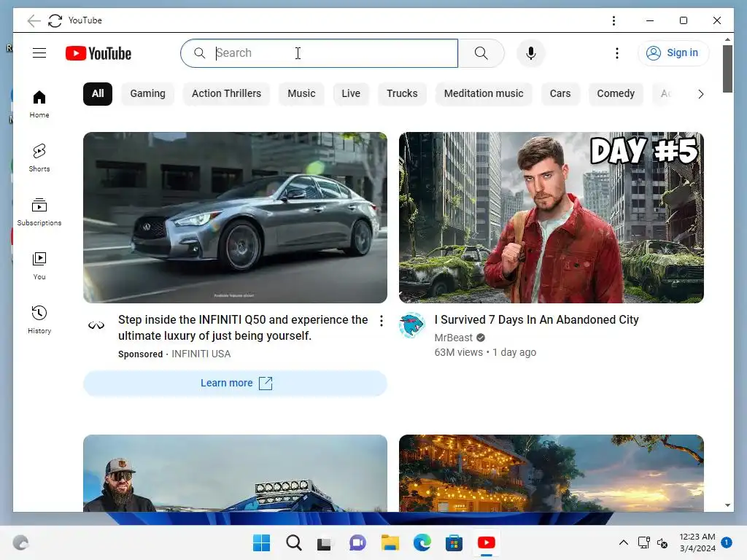Open YouTube settings three-dot menu near Sign in
Screen dimensions: 747x560
pos(617,53)
